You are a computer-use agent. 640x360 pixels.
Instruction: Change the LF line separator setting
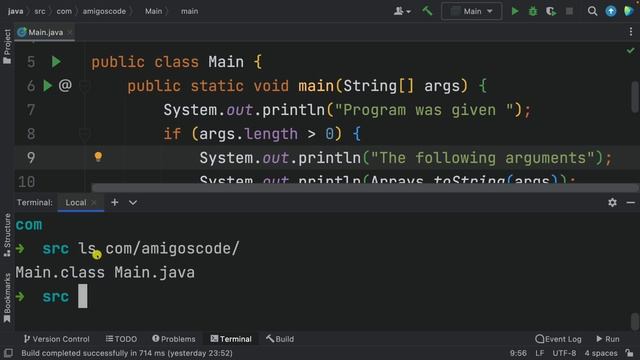540,353
